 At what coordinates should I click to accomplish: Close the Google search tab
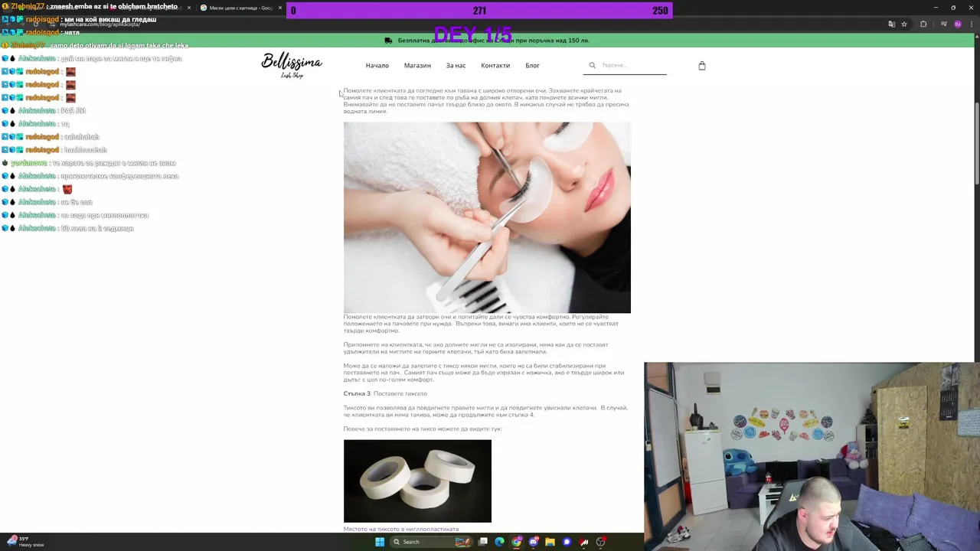click(279, 8)
